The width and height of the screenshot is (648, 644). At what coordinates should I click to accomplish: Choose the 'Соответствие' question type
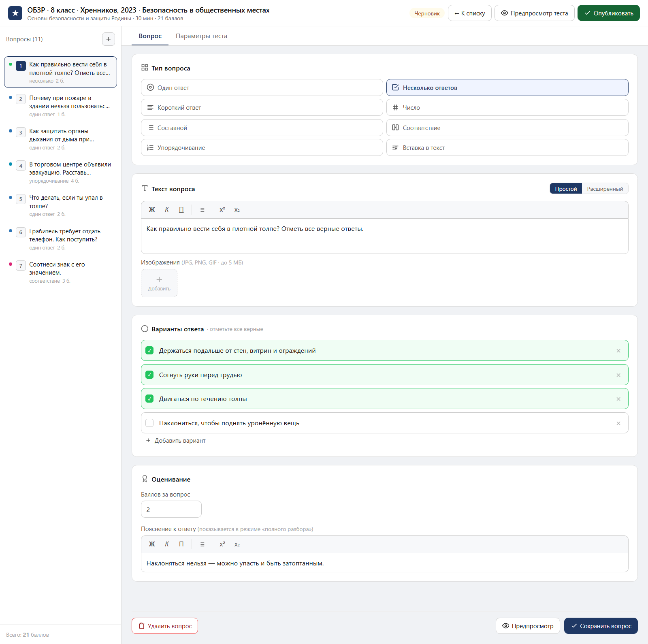click(x=507, y=128)
